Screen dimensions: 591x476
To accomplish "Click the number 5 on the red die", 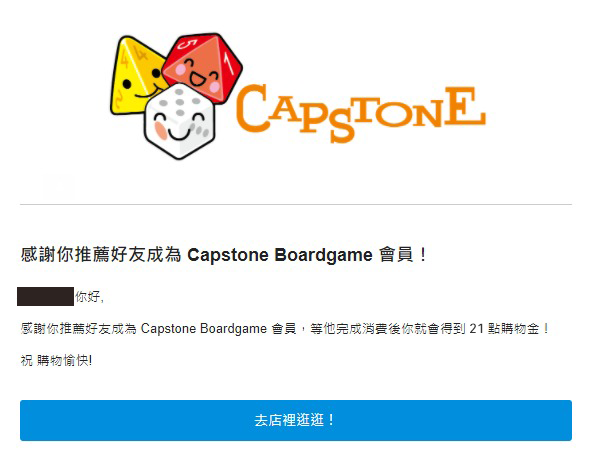I will click(187, 45).
